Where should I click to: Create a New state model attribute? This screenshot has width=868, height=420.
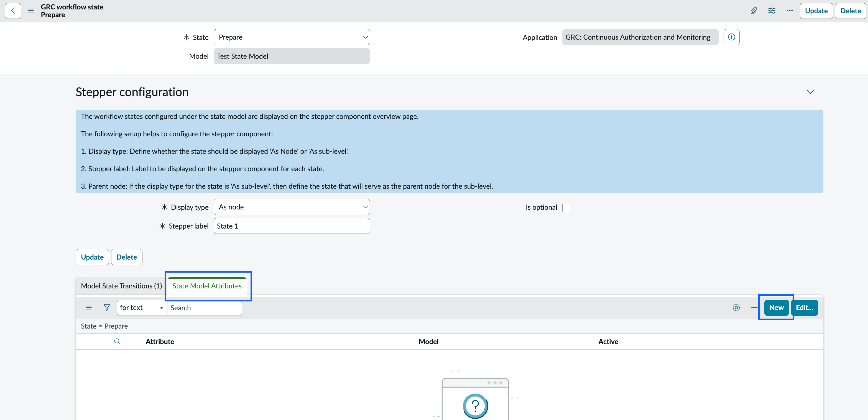(776, 308)
